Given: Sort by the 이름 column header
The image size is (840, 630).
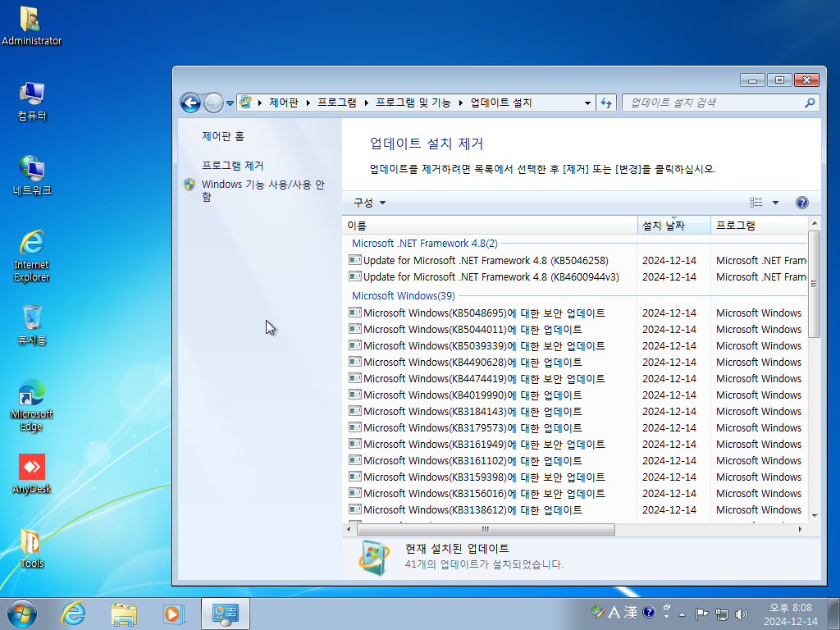Looking at the screenshot, I should point(490,226).
